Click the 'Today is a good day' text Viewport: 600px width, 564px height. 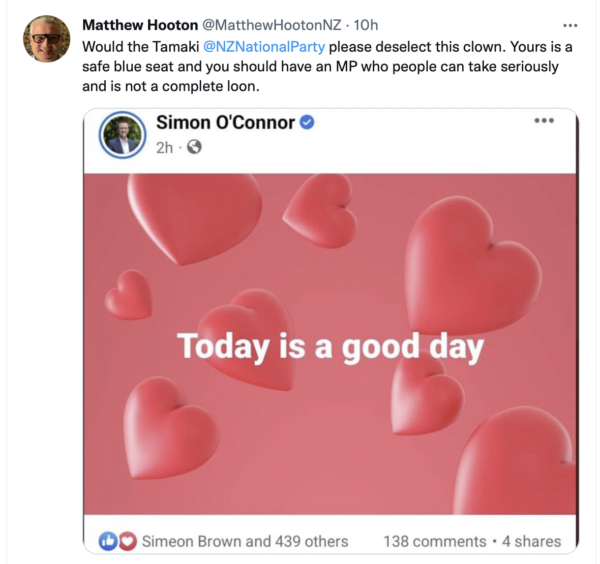[x=330, y=347]
